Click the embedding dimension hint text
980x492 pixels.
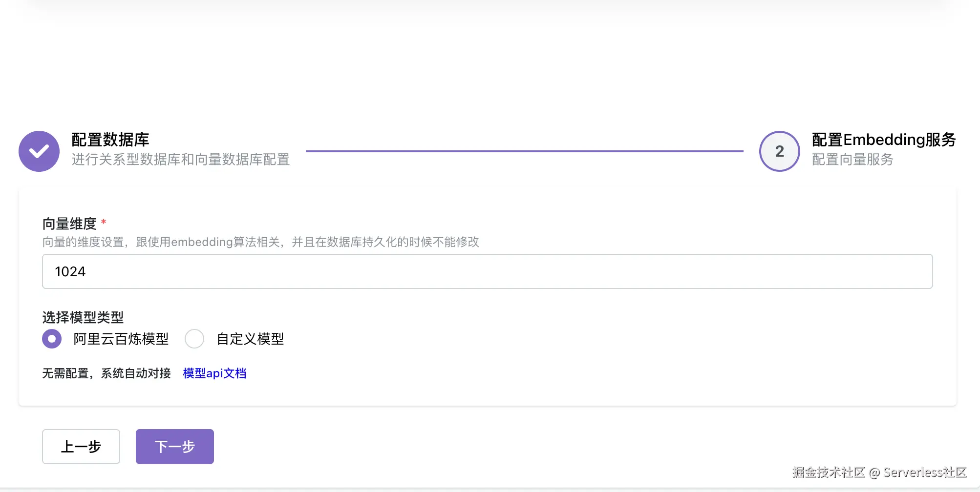pos(260,242)
